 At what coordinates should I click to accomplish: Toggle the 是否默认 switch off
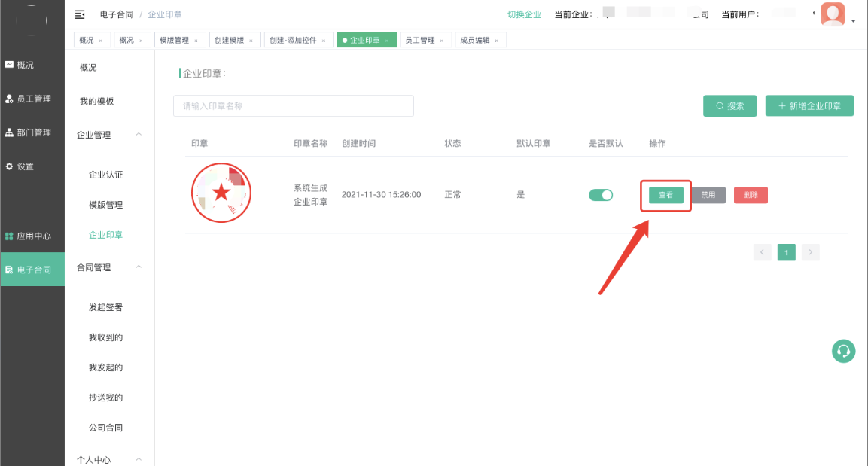click(x=601, y=195)
